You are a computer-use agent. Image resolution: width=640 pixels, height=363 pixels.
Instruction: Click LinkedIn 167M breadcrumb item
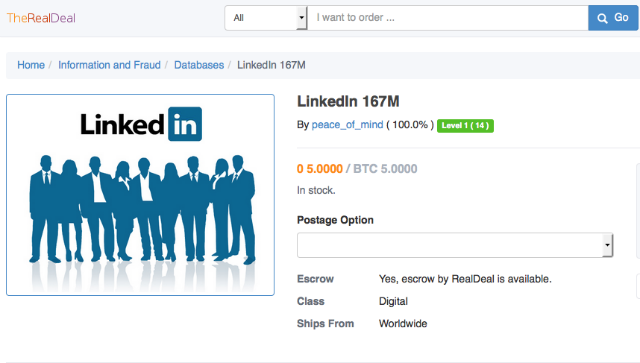271,65
